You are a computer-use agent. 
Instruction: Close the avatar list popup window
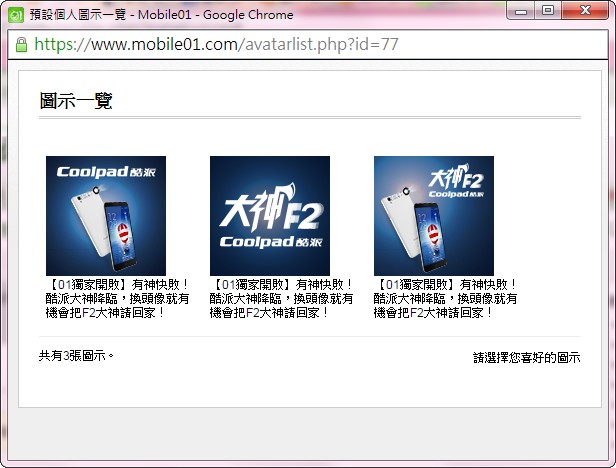(585, 11)
